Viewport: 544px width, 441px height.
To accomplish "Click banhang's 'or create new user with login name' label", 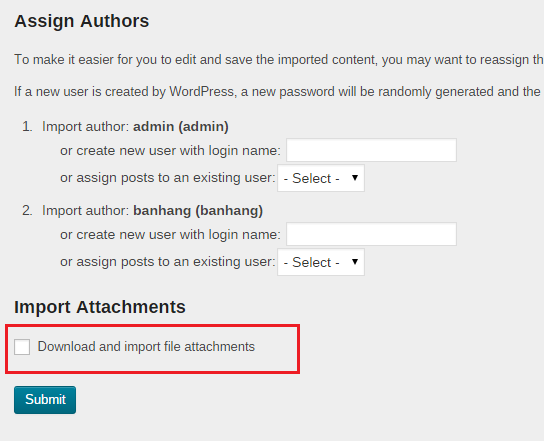I will (170, 235).
